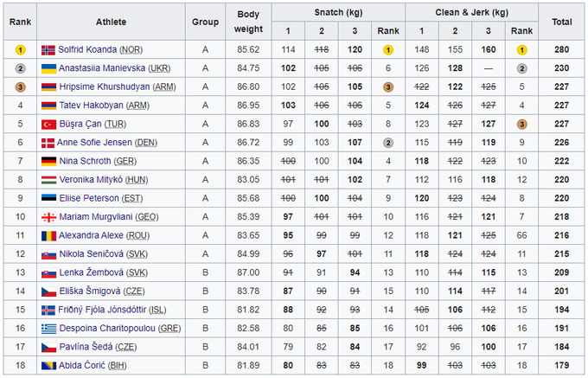Click the Turkey flag beside Büşra Çan

coord(48,124)
